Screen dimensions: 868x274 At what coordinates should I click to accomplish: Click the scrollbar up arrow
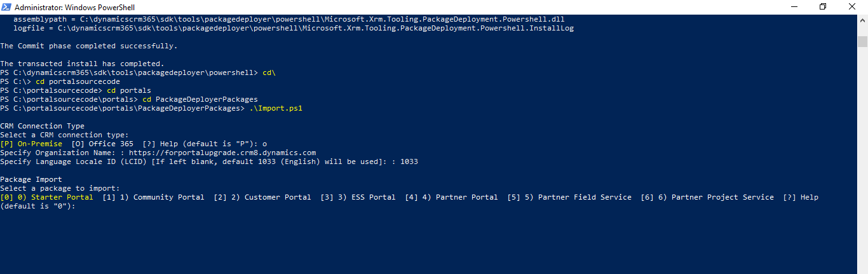point(862,19)
